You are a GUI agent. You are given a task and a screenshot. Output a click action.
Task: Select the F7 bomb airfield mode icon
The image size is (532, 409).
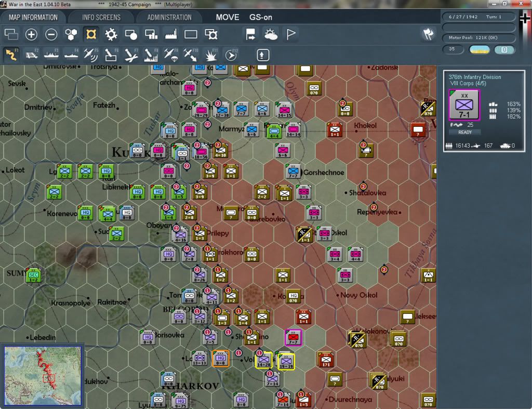(x=131, y=55)
